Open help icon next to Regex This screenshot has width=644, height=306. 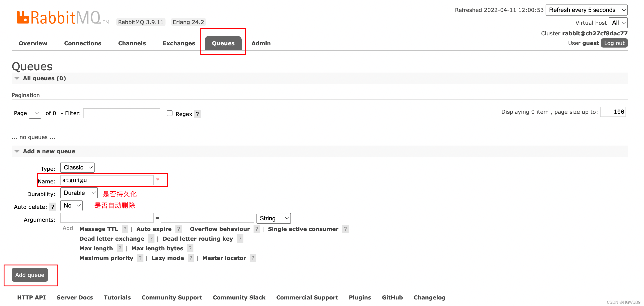tap(197, 114)
